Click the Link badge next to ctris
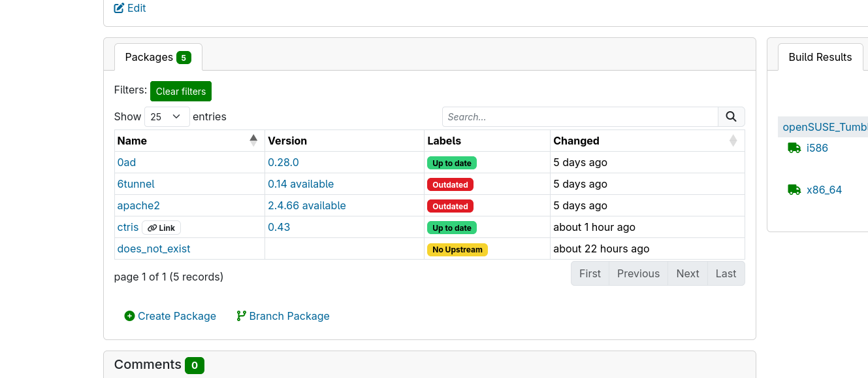The width and height of the screenshot is (868, 378). tap(161, 228)
